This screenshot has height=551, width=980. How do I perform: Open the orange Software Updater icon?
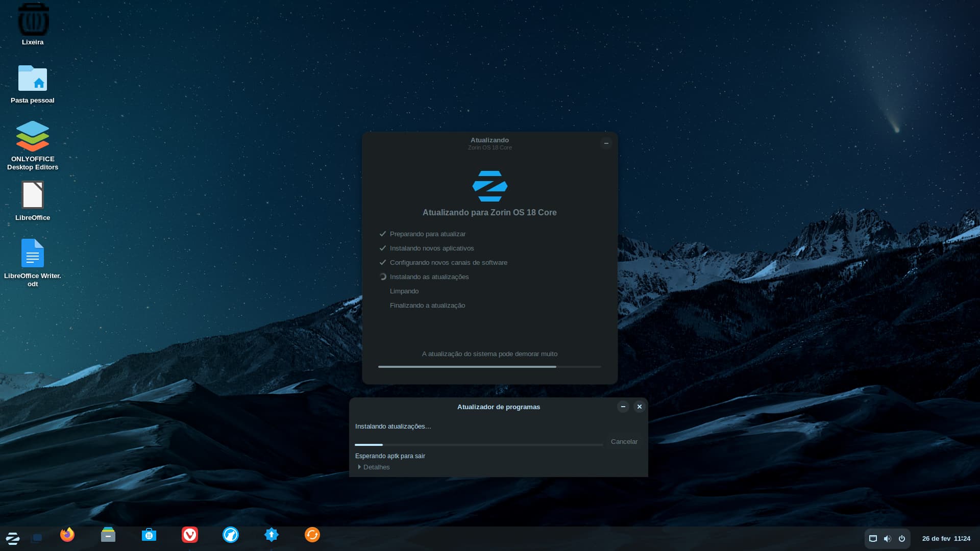pos(312,535)
